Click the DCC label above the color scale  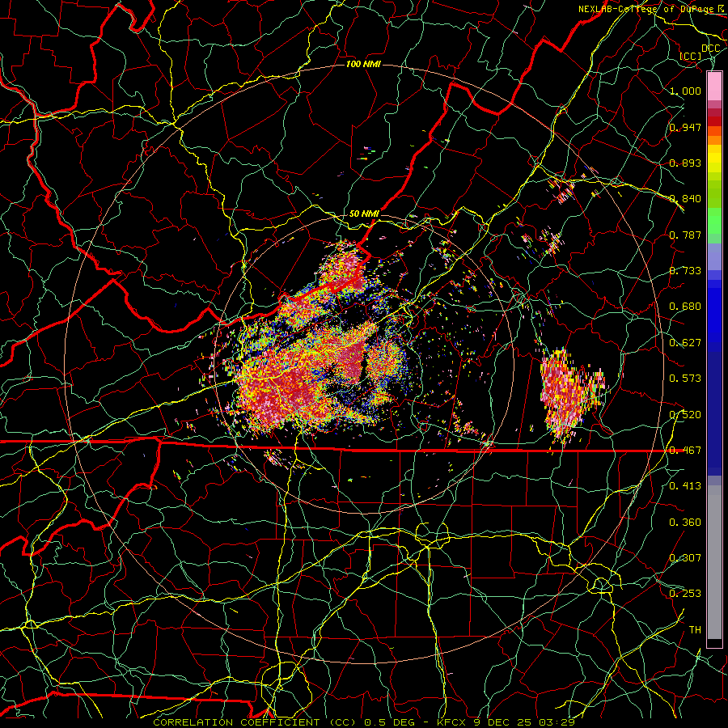pyautogui.click(x=710, y=49)
